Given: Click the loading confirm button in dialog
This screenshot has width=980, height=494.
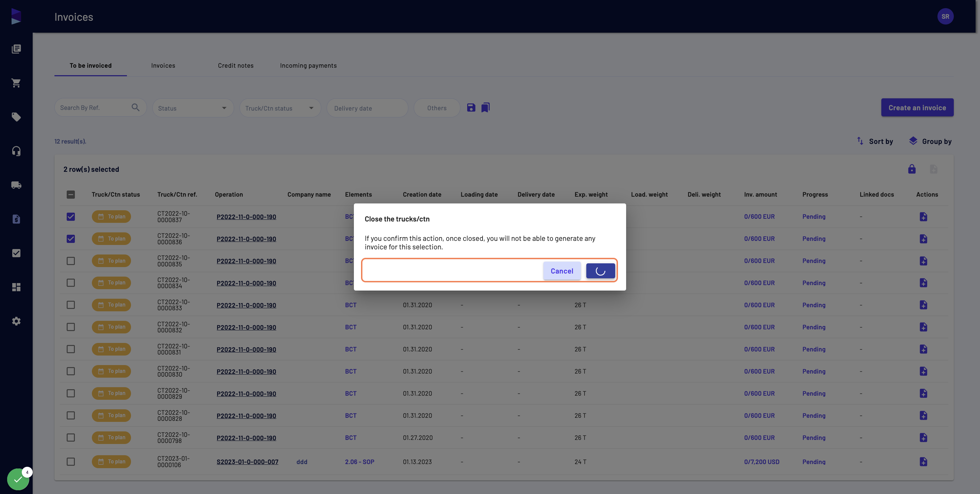Looking at the screenshot, I should (x=600, y=271).
